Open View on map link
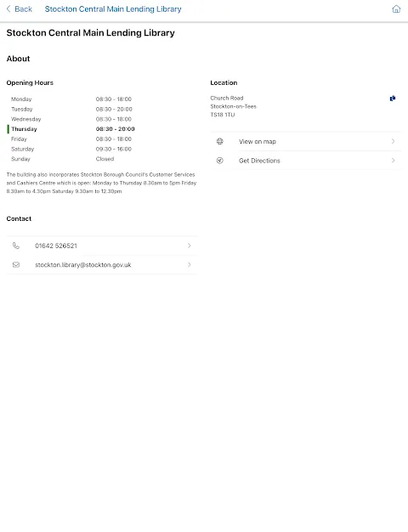This screenshot has height=532, width=408. [305, 141]
